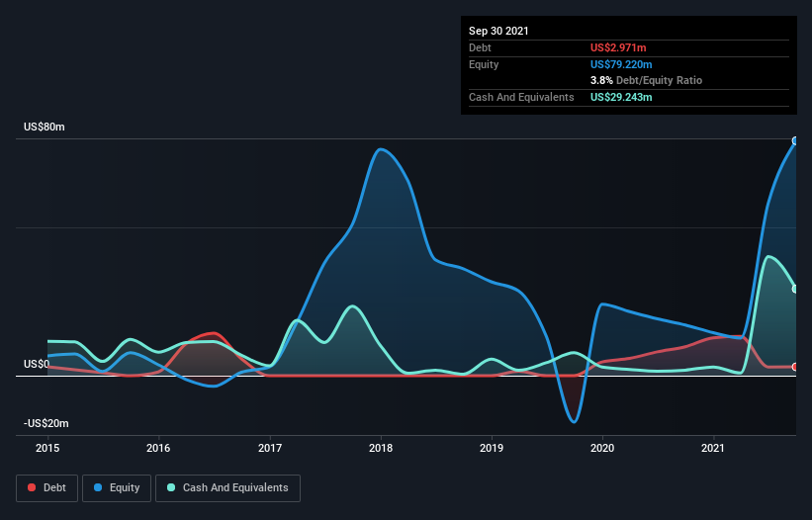This screenshot has height=520, width=812.
Task: Click the US$2.971m debt value
Action: coord(618,47)
